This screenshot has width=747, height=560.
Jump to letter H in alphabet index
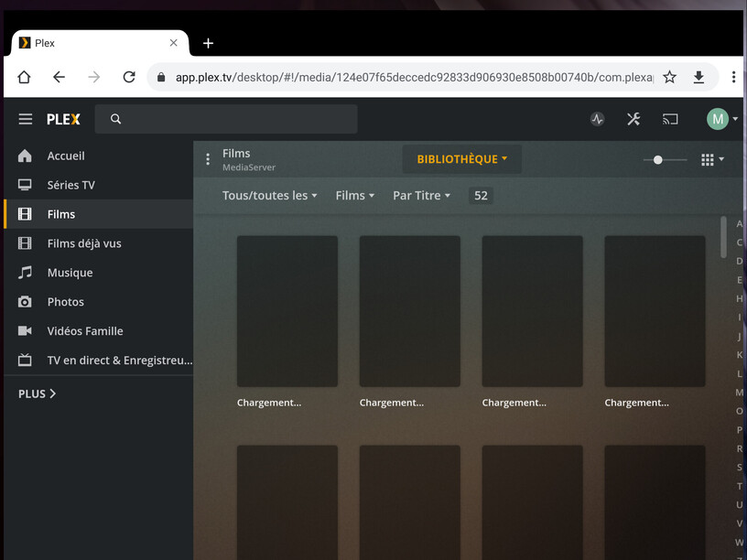coord(739,298)
